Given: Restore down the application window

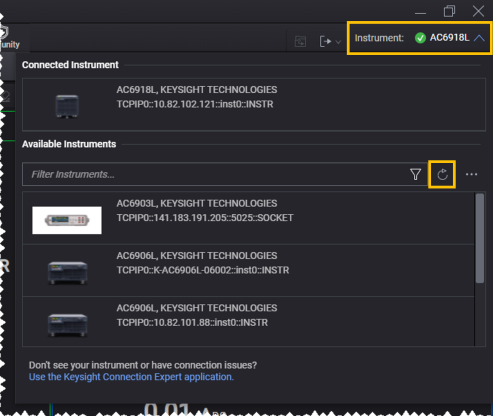Looking at the screenshot, I should click(x=449, y=11).
